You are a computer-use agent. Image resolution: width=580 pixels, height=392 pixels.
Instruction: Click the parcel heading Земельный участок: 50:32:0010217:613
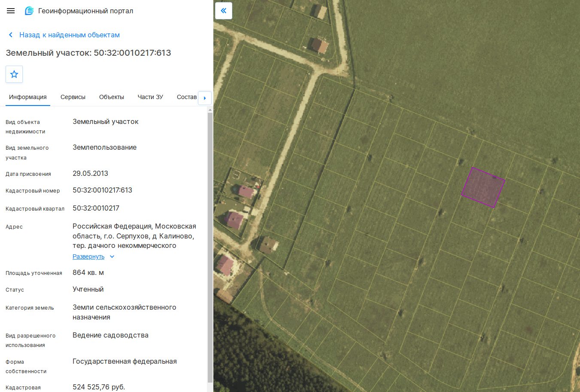tap(88, 53)
